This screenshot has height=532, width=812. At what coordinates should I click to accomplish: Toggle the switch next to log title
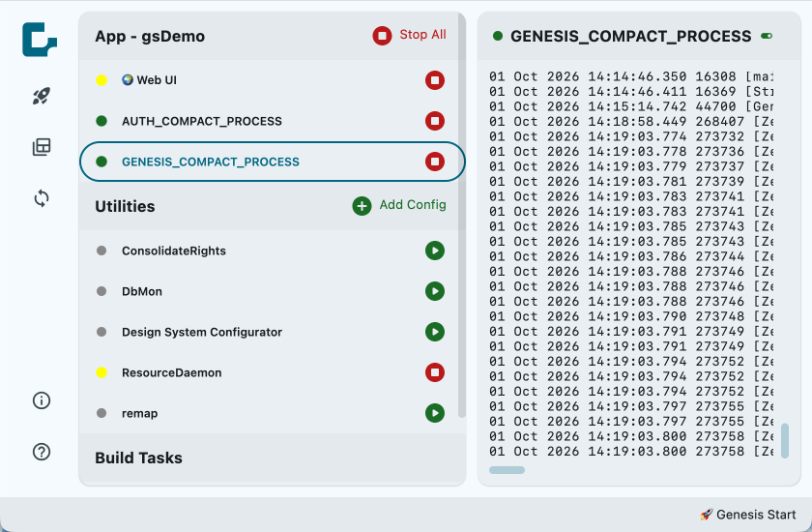pos(767,36)
